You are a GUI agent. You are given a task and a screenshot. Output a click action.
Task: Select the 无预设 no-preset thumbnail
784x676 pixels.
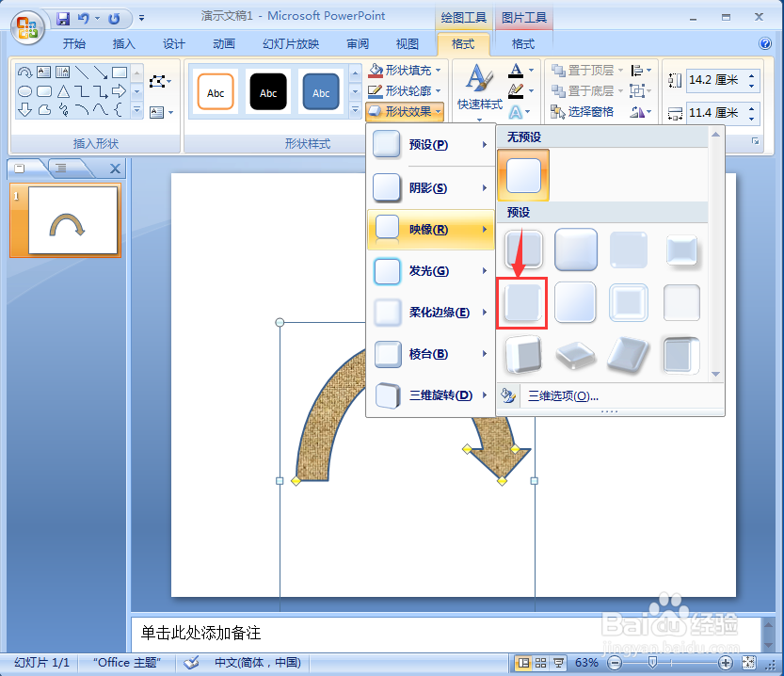[523, 175]
